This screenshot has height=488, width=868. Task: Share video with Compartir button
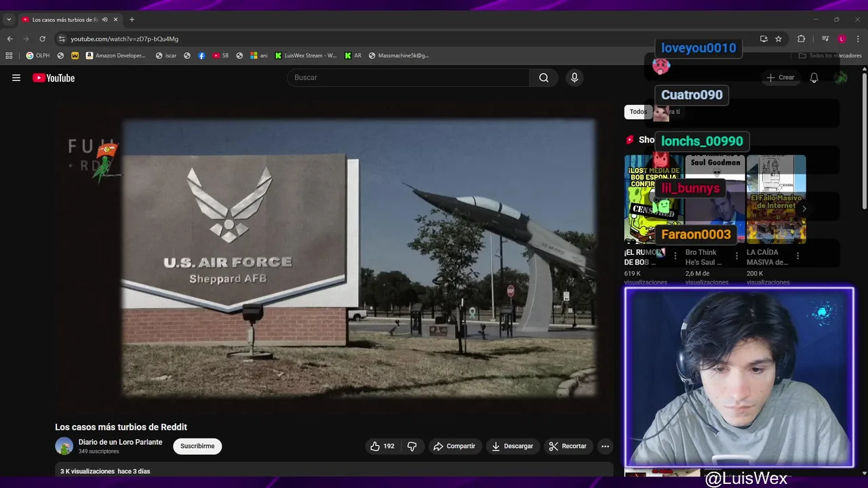click(454, 446)
